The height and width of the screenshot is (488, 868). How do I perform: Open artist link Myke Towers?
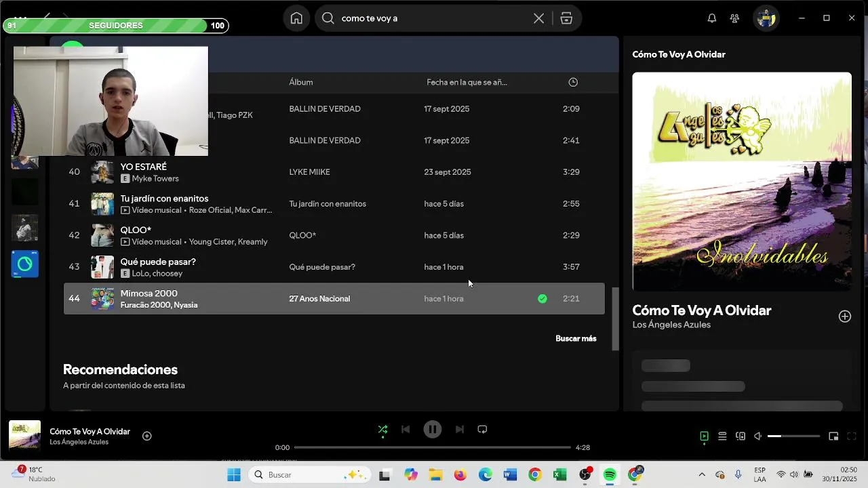[155, 179]
